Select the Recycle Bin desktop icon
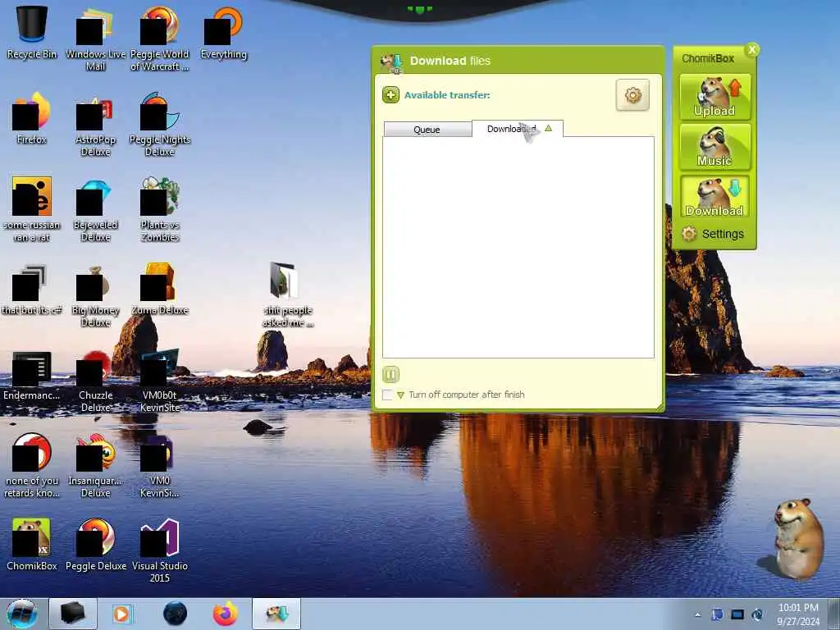This screenshot has width=840, height=630. pyautogui.click(x=32, y=32)
